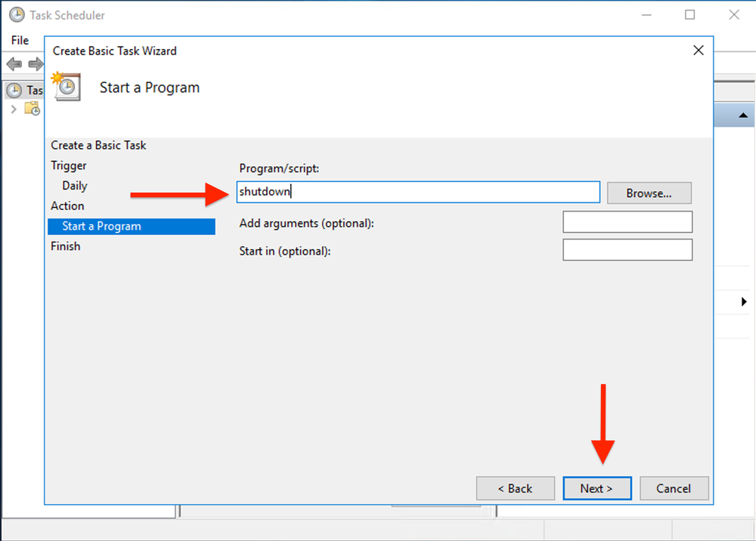Click the Add arguments optional field
This screenshot has height=541, width=756.
pyautogui.click(x=627, y=221)
